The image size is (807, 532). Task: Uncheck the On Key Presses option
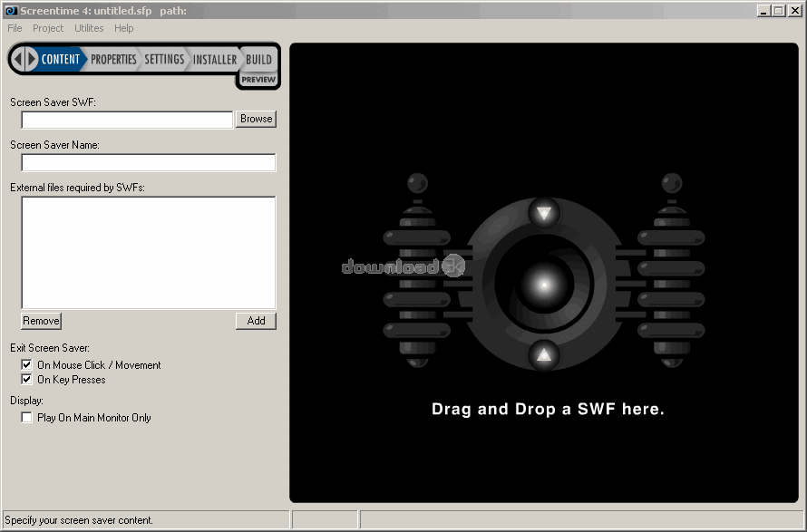coord(26,380)
